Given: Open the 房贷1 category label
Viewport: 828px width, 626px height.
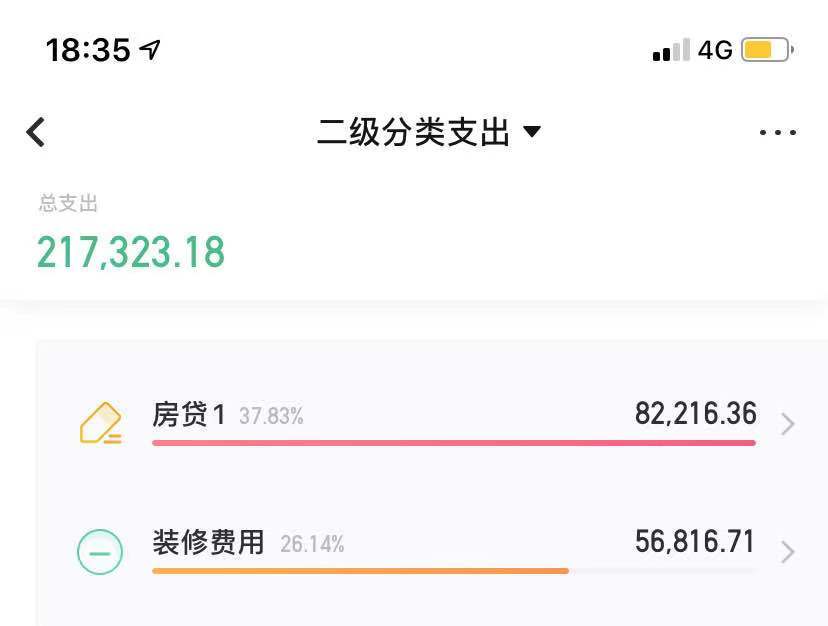Looking at the screenshot, I should pos(189,415).
